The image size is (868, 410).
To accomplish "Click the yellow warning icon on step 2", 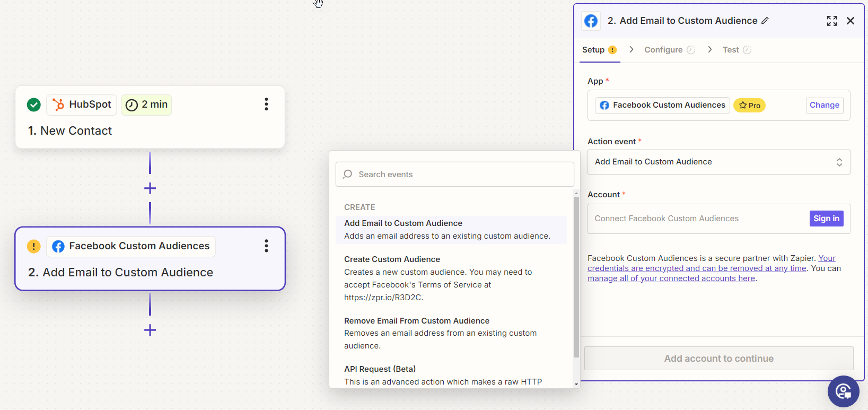I will coord(33,247).
